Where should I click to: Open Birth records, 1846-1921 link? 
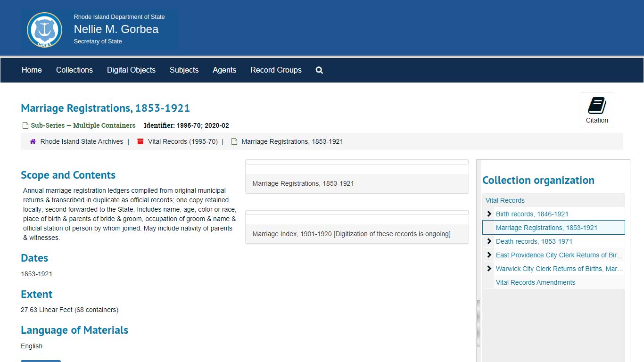pyautogui.click(x=532, y=214)
